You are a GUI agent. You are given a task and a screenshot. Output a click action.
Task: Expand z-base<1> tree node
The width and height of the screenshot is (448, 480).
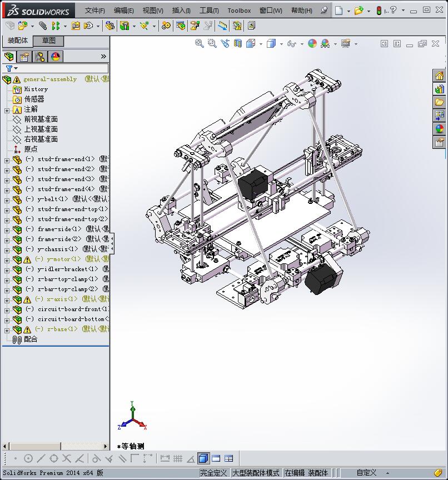pos(7,331)
